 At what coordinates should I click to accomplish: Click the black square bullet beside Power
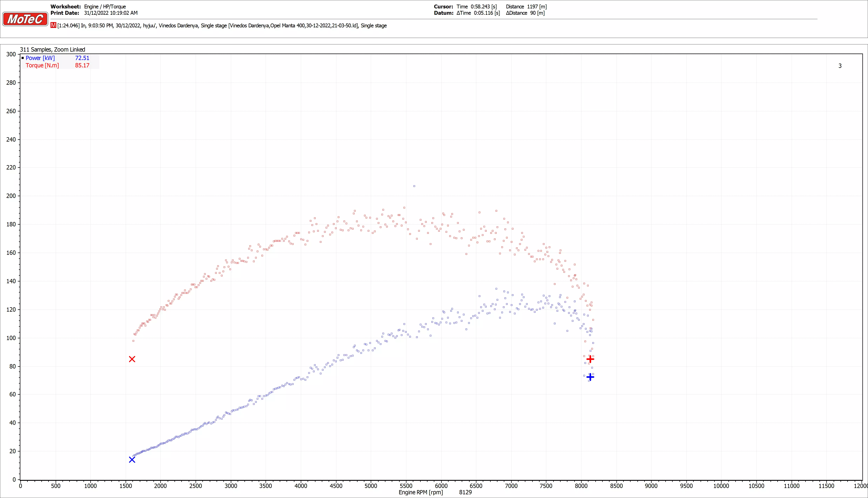pos(23,58)
